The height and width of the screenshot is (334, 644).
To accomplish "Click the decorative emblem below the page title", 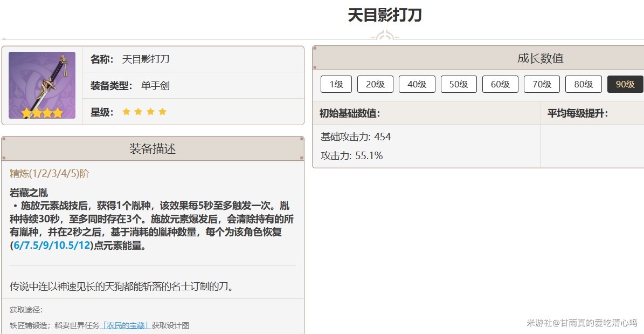I will tap(384, 37).
